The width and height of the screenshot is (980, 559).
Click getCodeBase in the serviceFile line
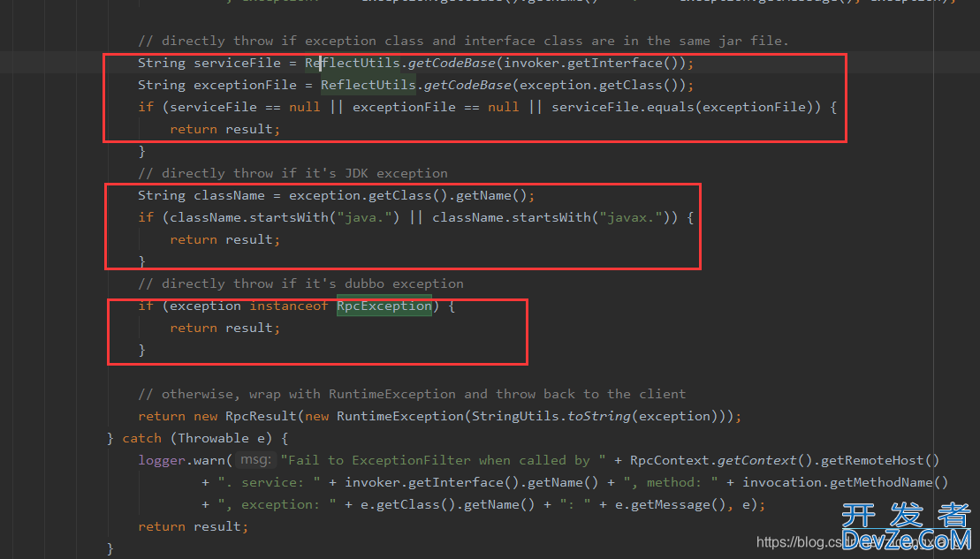tap(452, 63)
